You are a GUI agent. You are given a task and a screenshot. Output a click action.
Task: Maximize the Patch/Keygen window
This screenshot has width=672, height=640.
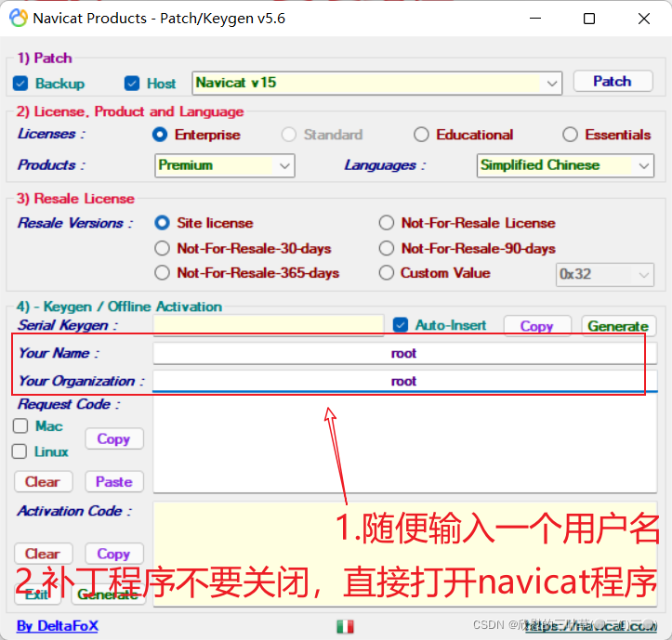click(589, 19)
